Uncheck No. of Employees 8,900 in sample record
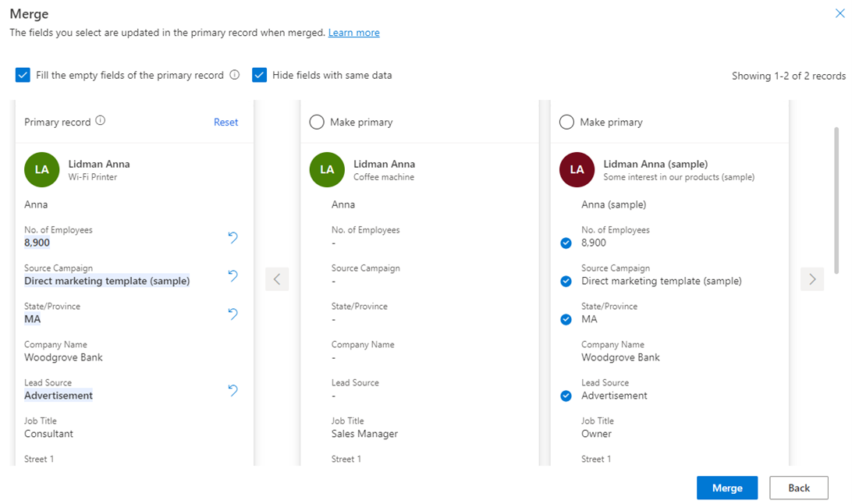This screenshot has width=852, height=504. coord(566,243)
